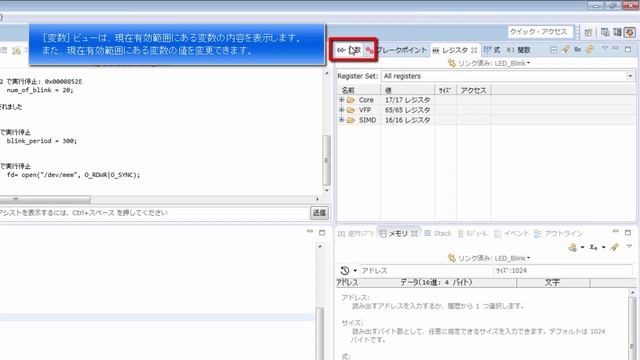
Task: Open the Memory format dropdown arrow
Action: (603, 247)
